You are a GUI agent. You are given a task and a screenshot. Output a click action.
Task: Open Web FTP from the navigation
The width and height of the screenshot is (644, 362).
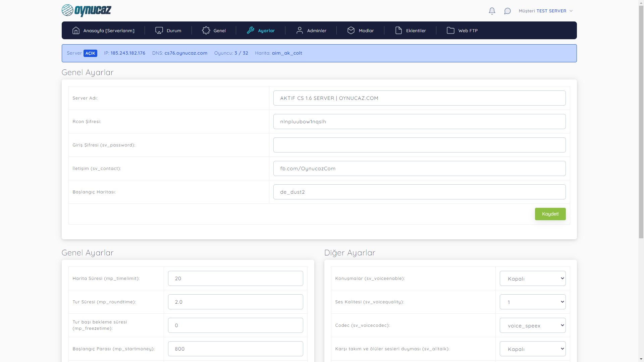pyautogui.click(x=462, y=31)
